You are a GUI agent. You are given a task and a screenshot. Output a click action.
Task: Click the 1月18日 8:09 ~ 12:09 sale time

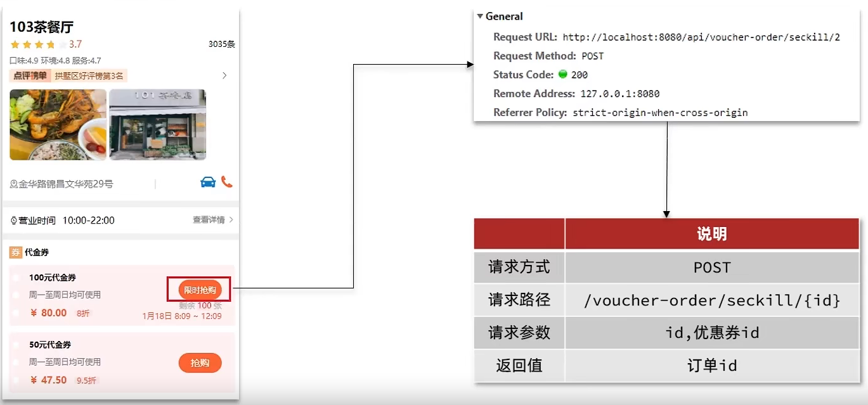(x=182, y=316)
